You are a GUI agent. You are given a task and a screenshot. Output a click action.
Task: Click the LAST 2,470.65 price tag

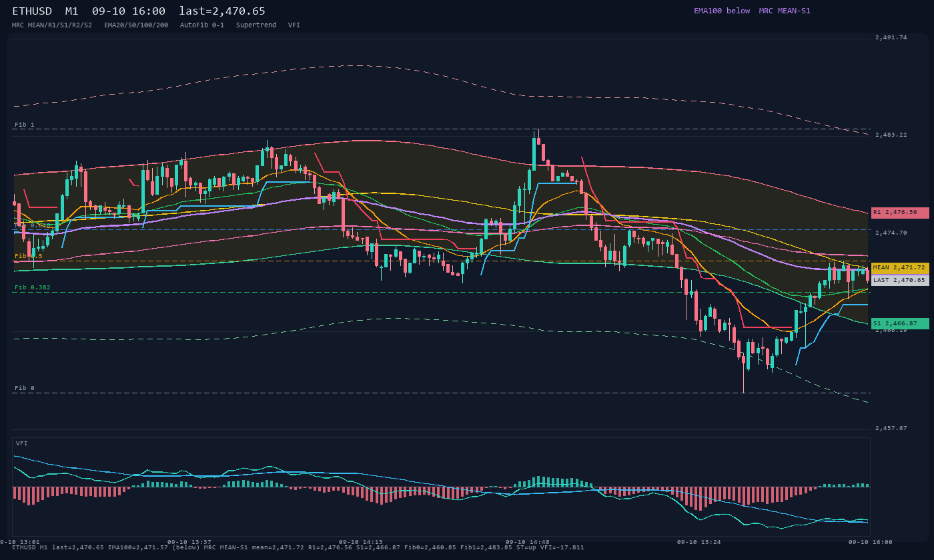(900, 280)
